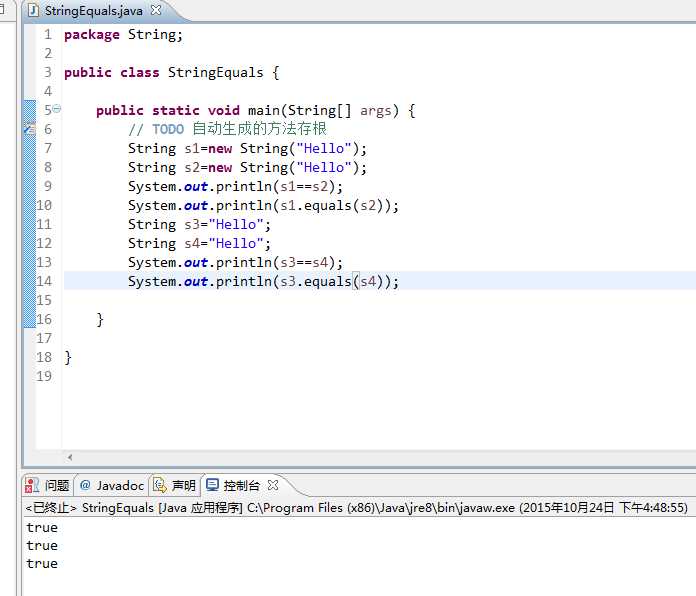Screen dimensions: 696x596
Task: Click the highlighted 'System.out.println(s3.equals(s4));' line
Action: pos(264,281)
